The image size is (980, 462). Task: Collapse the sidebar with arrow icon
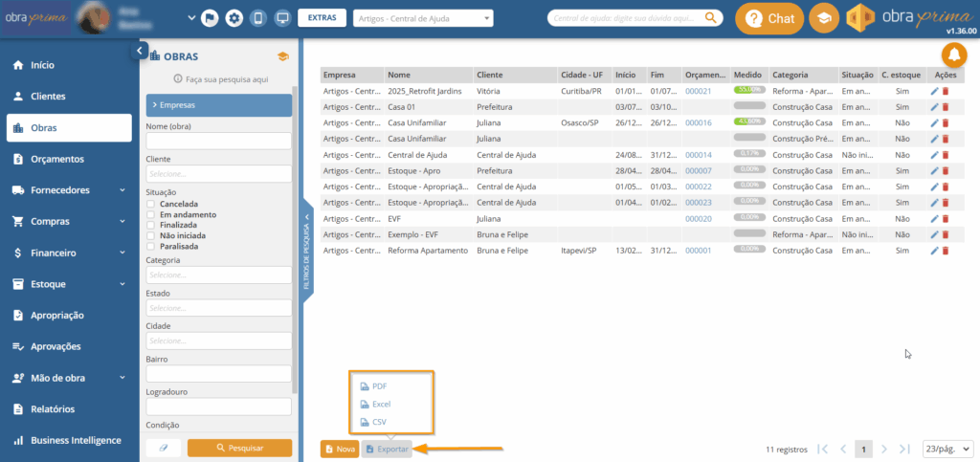coord(140,52)
